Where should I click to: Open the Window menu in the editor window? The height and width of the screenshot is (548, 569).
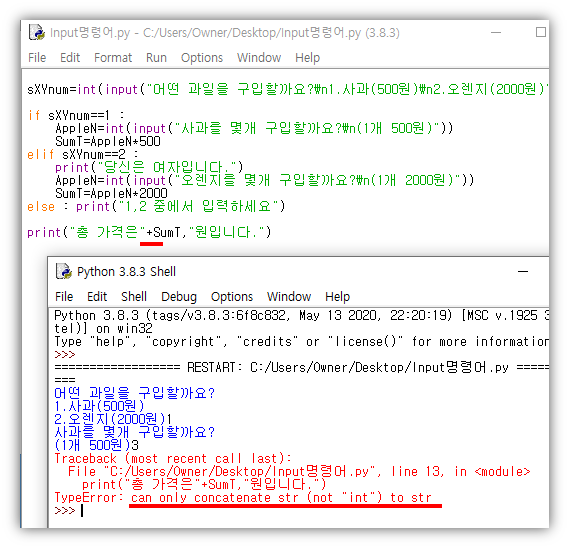259,58
